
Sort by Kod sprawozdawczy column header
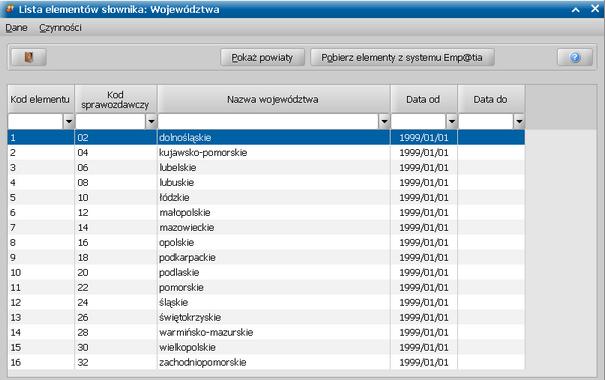tap(116, 100)
